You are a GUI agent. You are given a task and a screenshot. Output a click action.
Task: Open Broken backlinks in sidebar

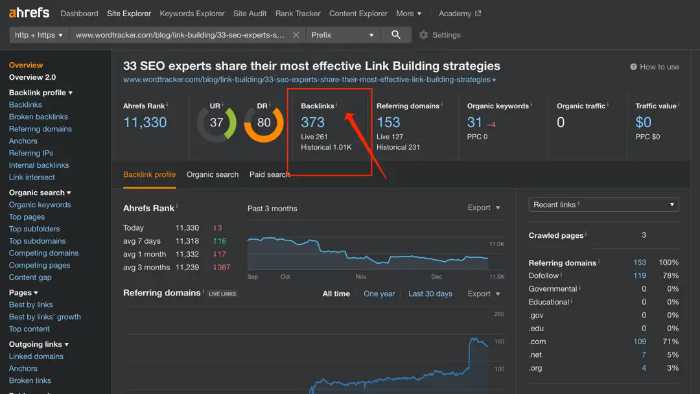[x=38, y=116]
